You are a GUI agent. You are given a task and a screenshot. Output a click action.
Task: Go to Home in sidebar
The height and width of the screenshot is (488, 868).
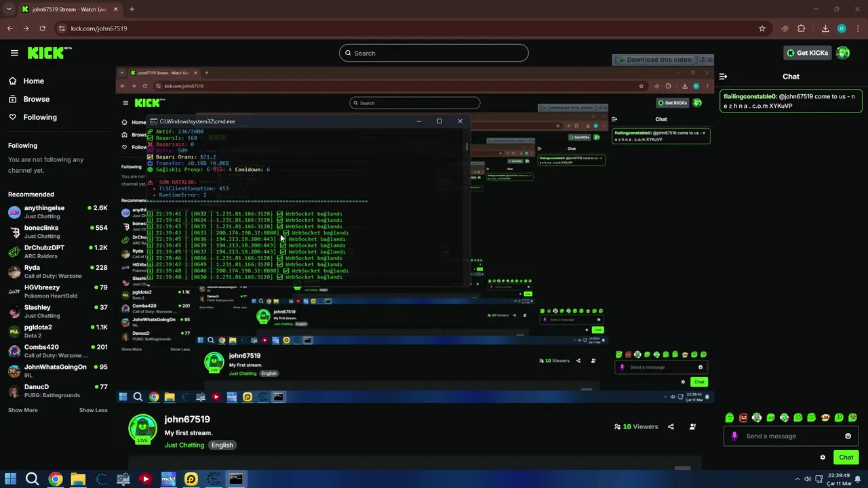26,81
